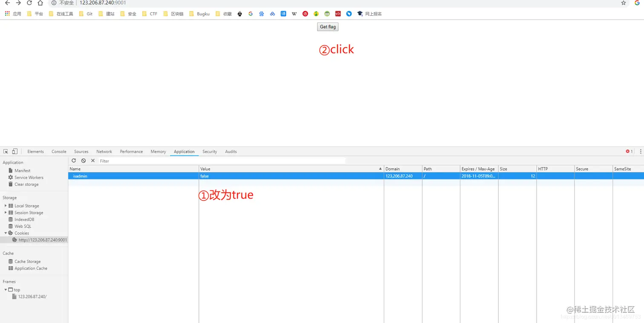The image size is (644, 323).
Task: Open the blue 译 translate bookmark
Action: [283, 14]
